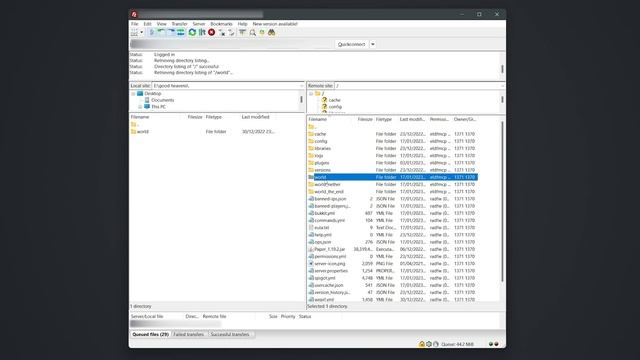
Task: Open the Edit menu
Action: [147, 24]
